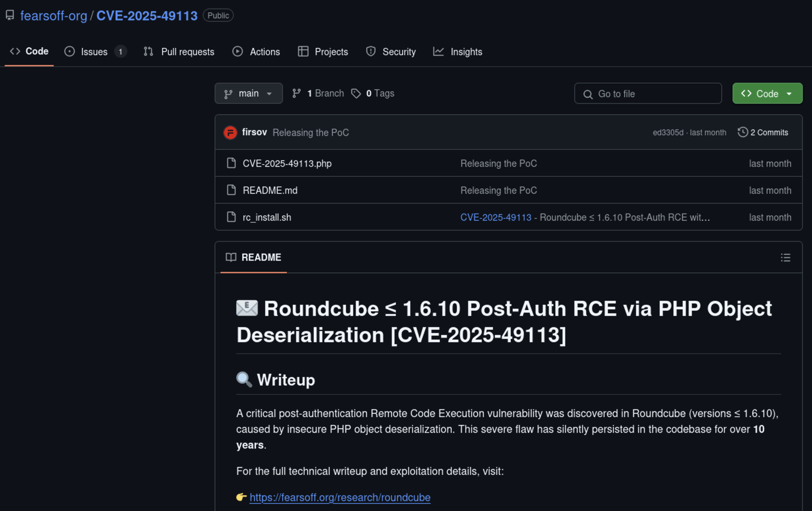Open README outline list icon

tap(785, 257)
